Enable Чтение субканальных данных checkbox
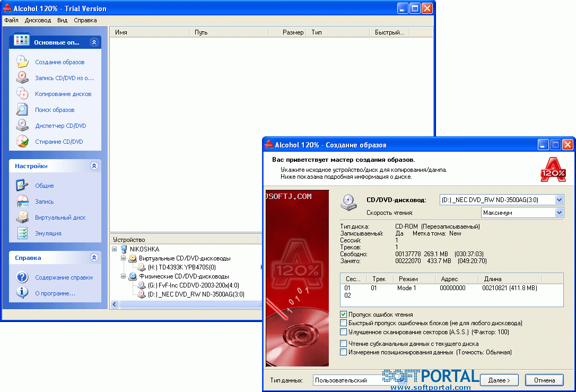Screen dimensions: 576x392 coord(344,344)
